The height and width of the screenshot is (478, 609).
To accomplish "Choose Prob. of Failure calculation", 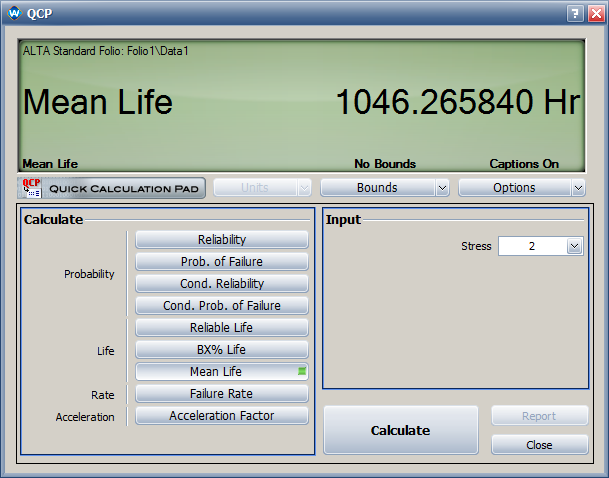I will point(221,262).
